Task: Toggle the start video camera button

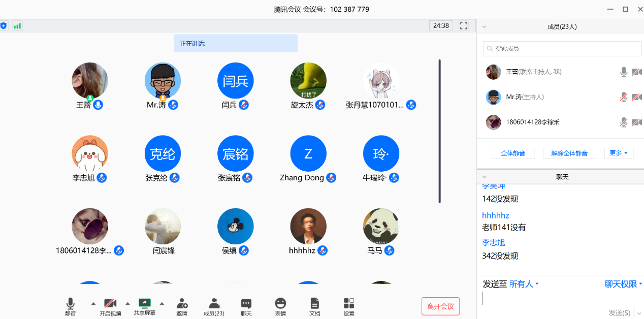Action: (110, 304)
